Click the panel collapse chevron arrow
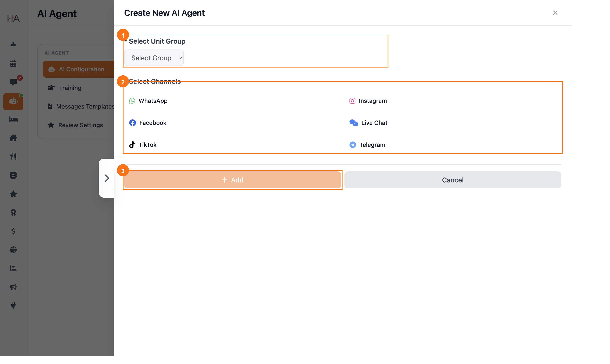 coord(107,178)
